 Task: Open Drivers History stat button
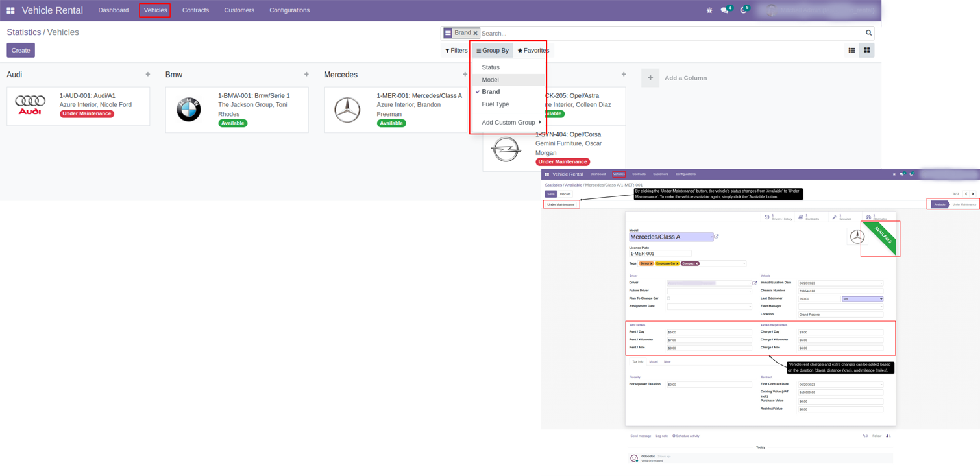pos(778,217)
